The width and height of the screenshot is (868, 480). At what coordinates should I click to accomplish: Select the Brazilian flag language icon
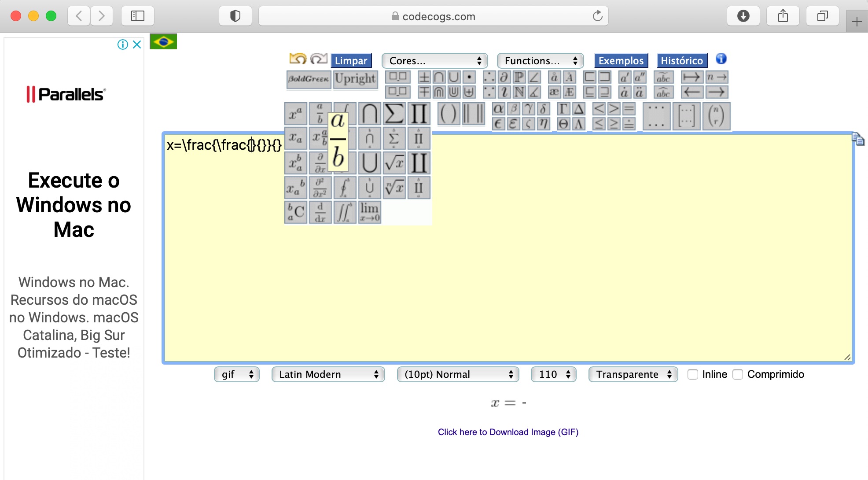click(x=163, y=42)
